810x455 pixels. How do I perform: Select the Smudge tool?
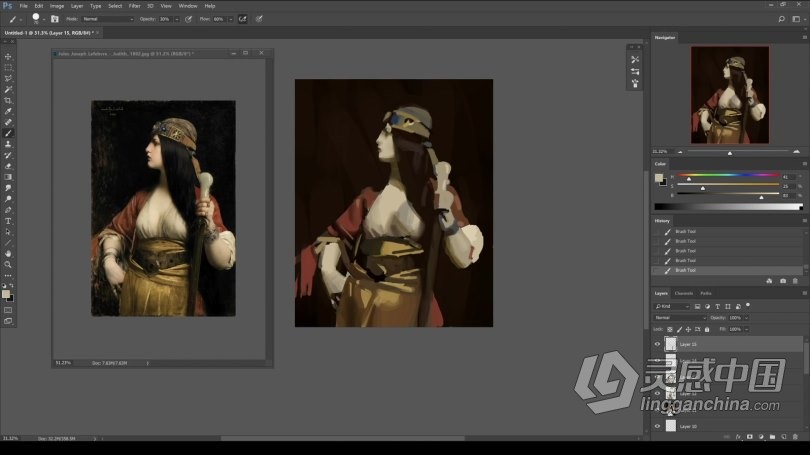(x=8, y=188)
